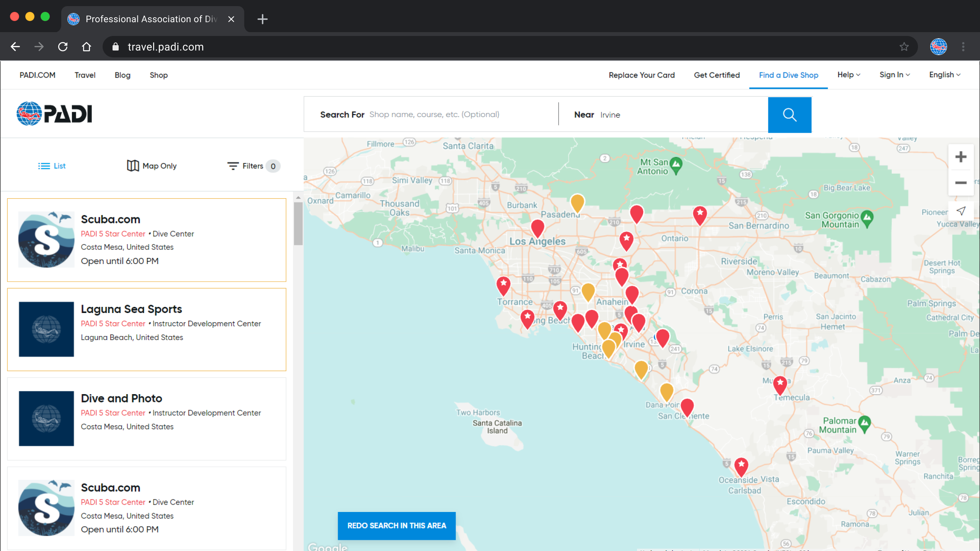
Task: Open the browser's three-dot menu
Action: tap(963, 47)
